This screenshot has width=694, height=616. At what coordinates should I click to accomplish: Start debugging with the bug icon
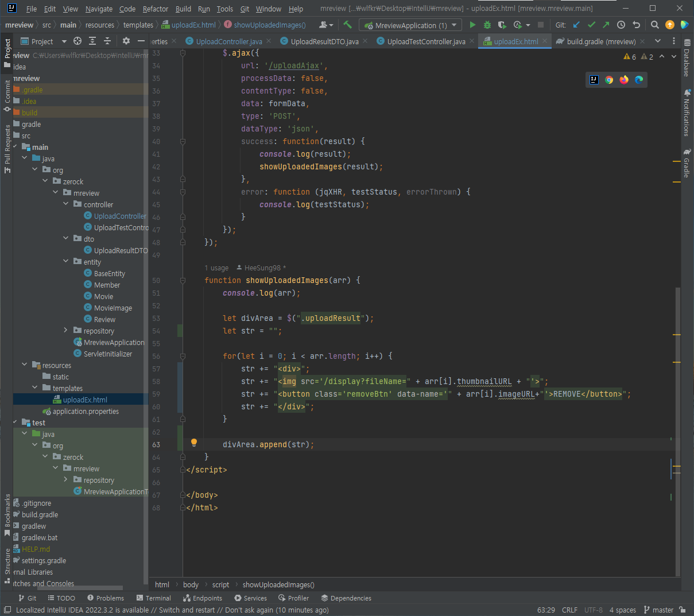pyautogui.click(x=487, y=25)
